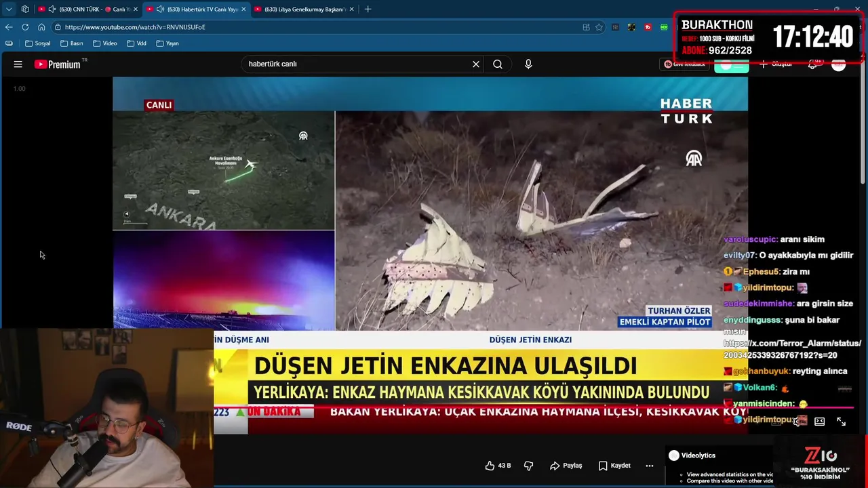Start voice search with microphone icon

coord(528,64)
